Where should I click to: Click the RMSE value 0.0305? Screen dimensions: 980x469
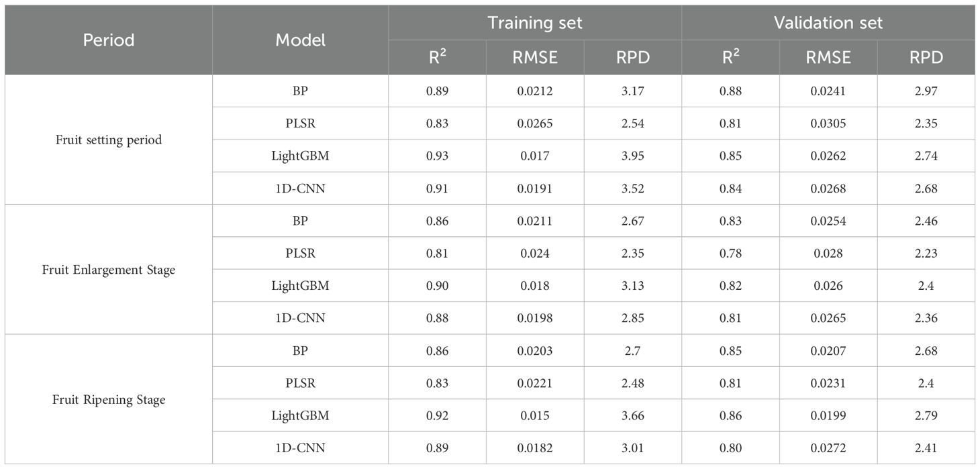pos(828,124)
